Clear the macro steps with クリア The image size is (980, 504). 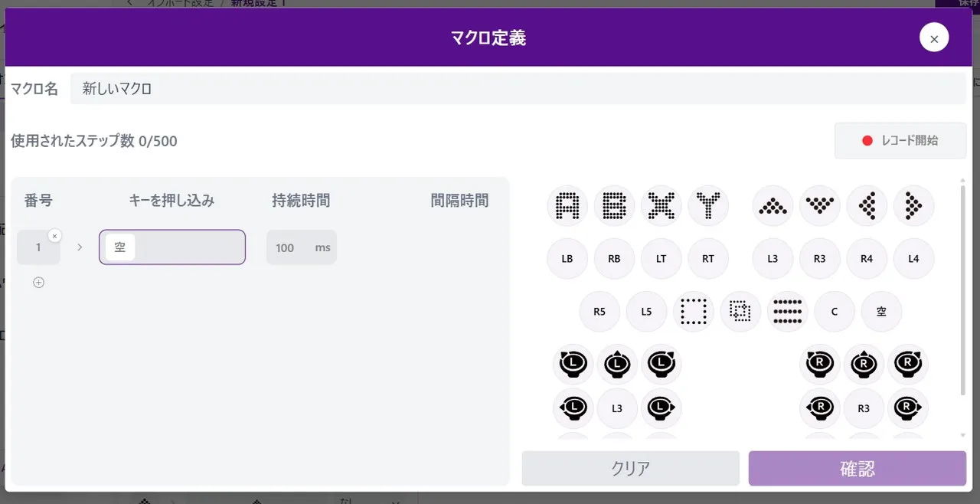(x=630, y=469)
